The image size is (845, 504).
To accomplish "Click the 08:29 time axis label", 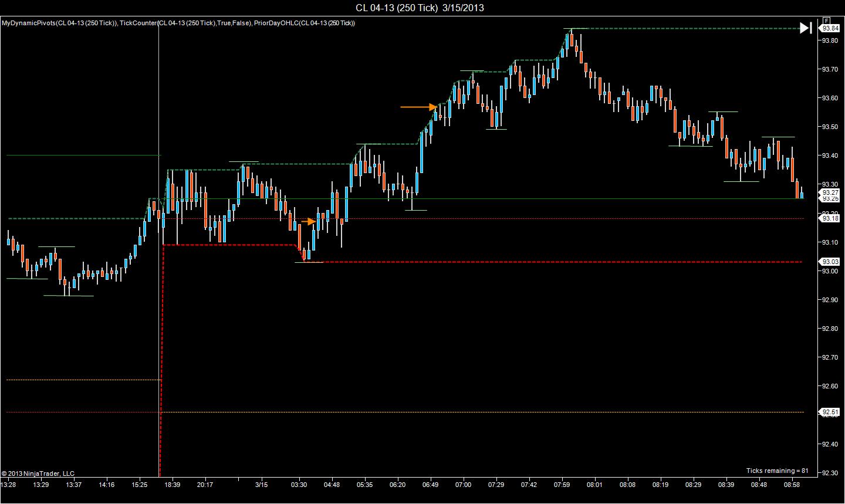I will pos(694,485).
